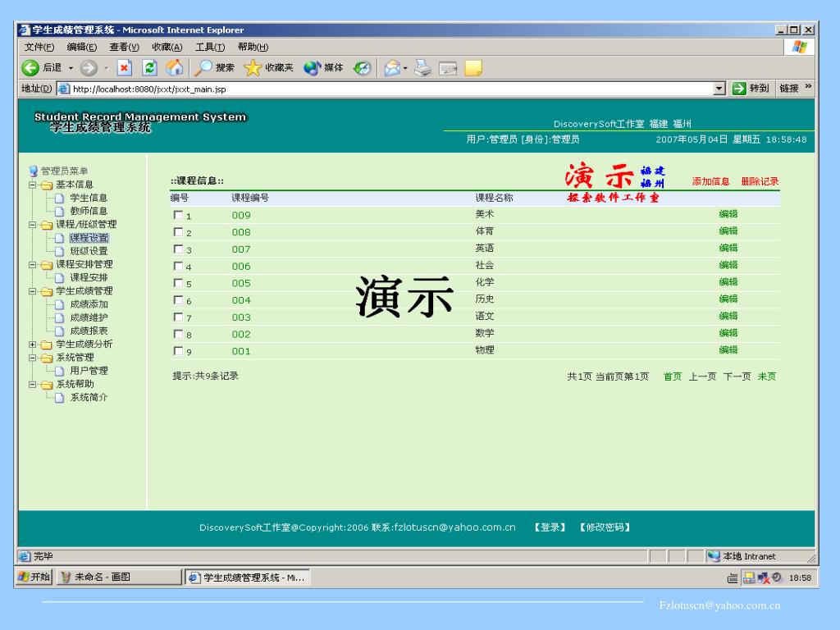
Task: Refresh the page with green arrows icon
Action: 149,67
